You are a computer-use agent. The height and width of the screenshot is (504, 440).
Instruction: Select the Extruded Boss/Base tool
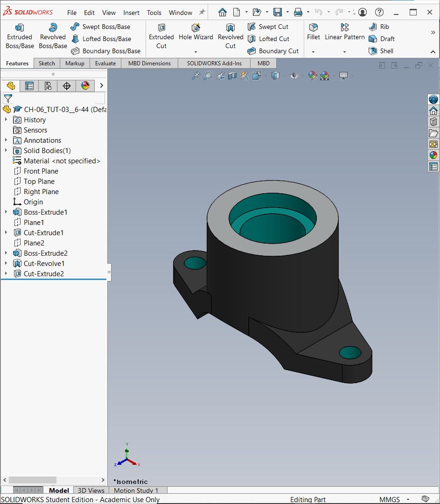tap(20, 36)
